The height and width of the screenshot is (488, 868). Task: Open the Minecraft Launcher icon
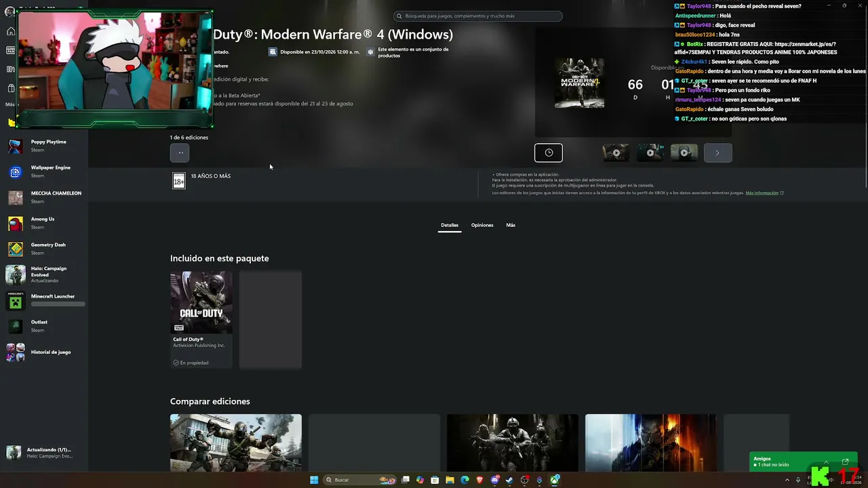(16, 301)
